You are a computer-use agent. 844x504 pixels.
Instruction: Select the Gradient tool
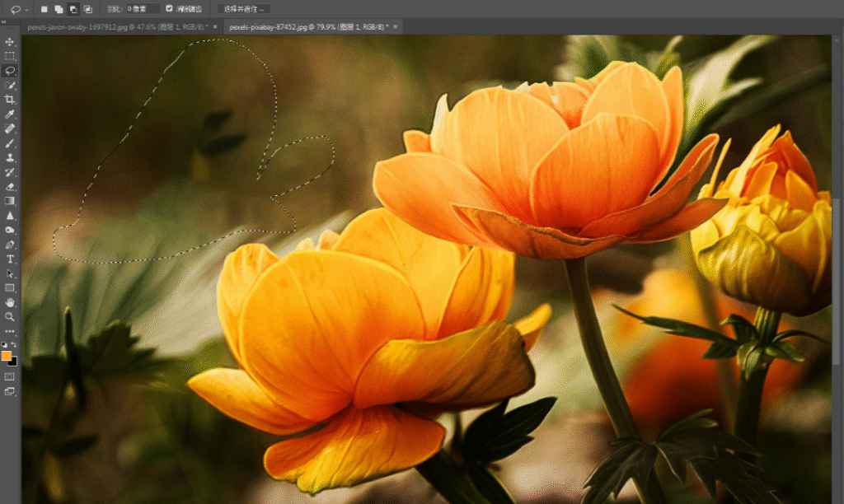pos(10,201)
